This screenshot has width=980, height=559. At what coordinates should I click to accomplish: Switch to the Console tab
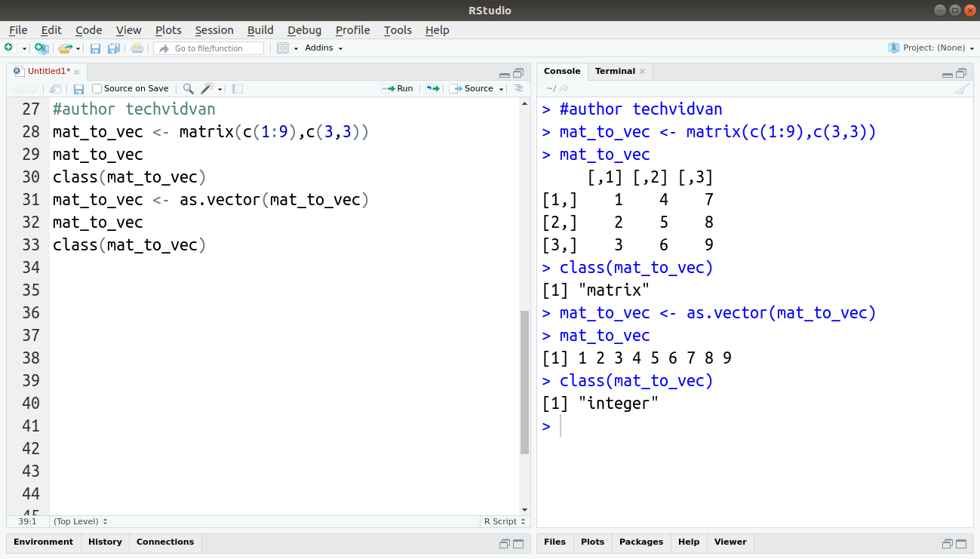coord(562,71)
